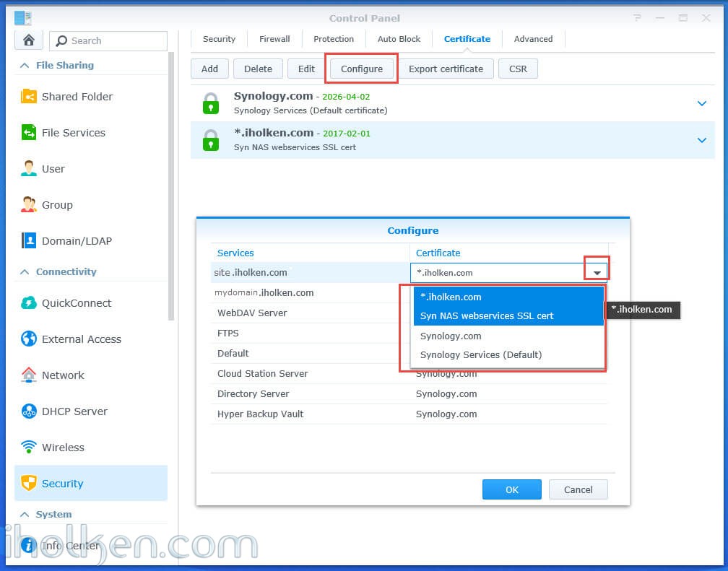The width and height of the screenshot is (728, 571).
Task: Open the Domain/LDAP page
Action: (91, 241)
